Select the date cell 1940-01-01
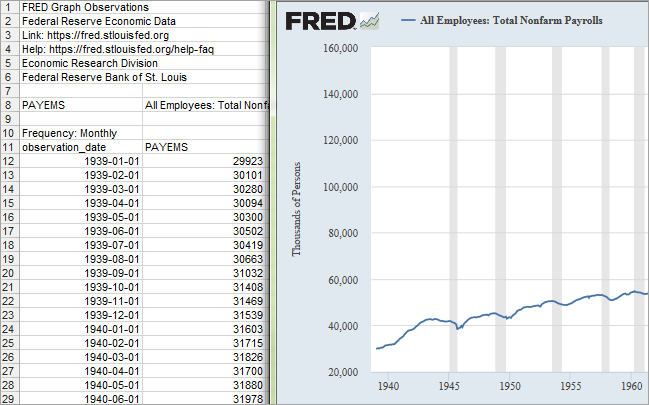 (x=81, y=329)
